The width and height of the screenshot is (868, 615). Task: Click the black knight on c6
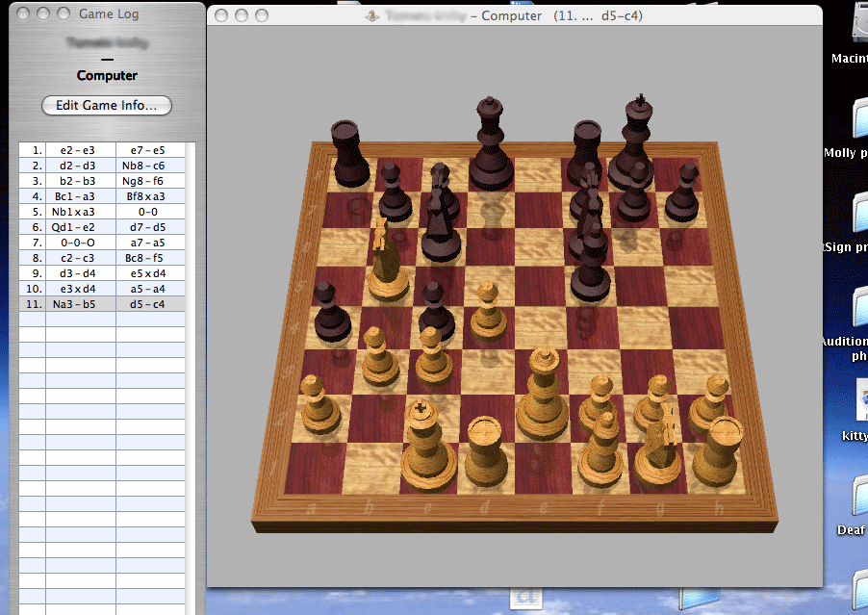coord(441,213)
